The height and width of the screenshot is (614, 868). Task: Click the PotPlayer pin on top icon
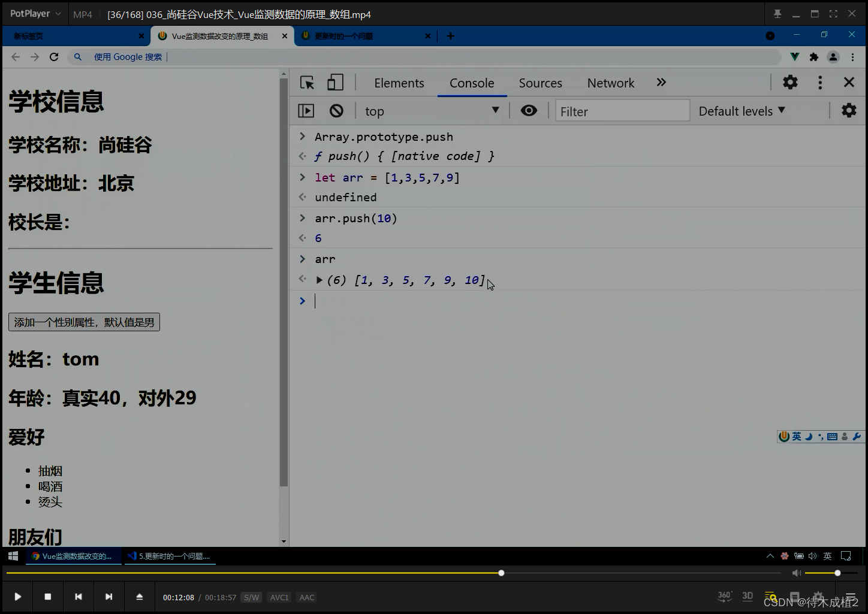point(777,14)
